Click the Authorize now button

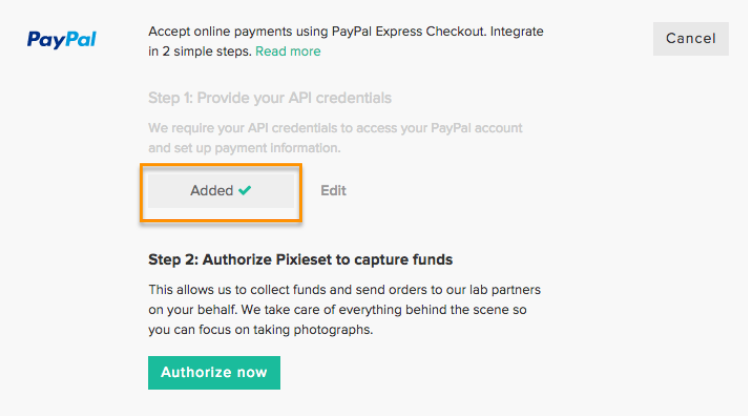[214, 373]
